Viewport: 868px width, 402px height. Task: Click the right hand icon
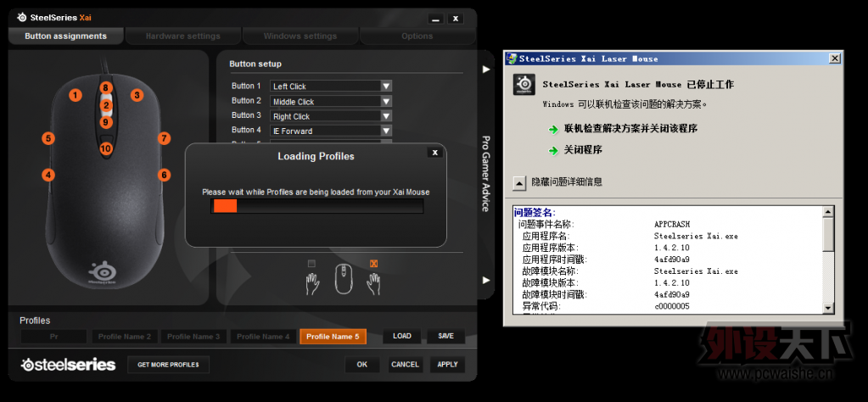[x=373, y=284]
